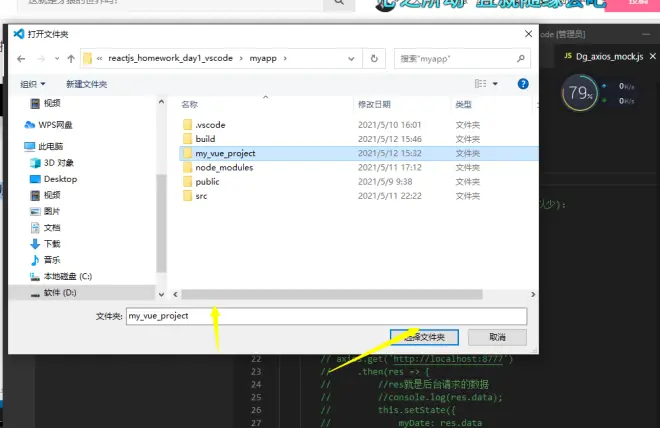Click the refresh icon beside the address bar
This screenshot has width=660, height=428.
click(x=374, y=58)
